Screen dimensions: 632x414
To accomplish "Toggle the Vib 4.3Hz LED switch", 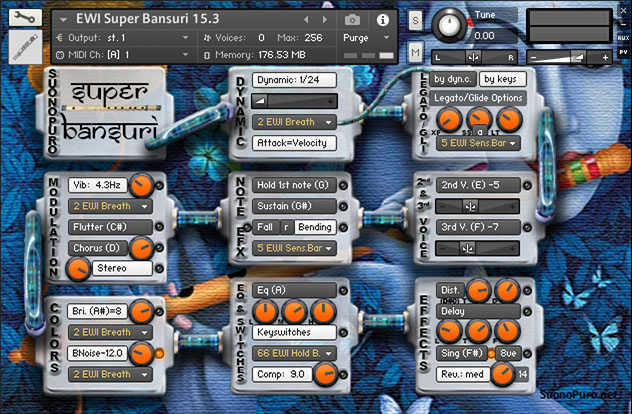I will (160, 185).
